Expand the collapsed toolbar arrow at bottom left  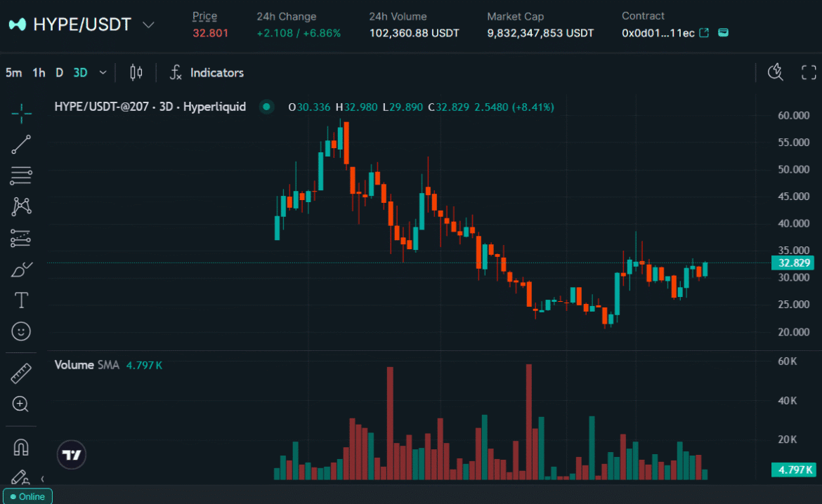click(41, 479)
